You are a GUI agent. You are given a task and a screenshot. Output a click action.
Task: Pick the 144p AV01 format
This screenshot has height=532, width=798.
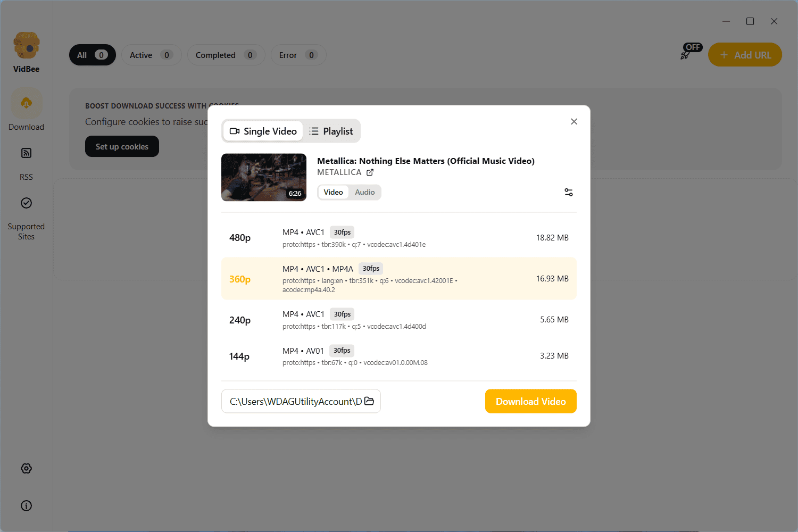click(x=398, y=356)
